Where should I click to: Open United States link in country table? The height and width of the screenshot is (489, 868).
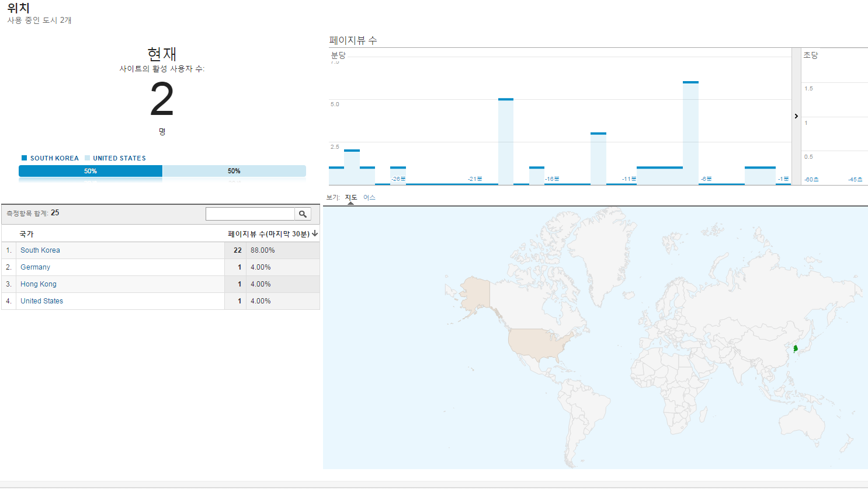41,301
